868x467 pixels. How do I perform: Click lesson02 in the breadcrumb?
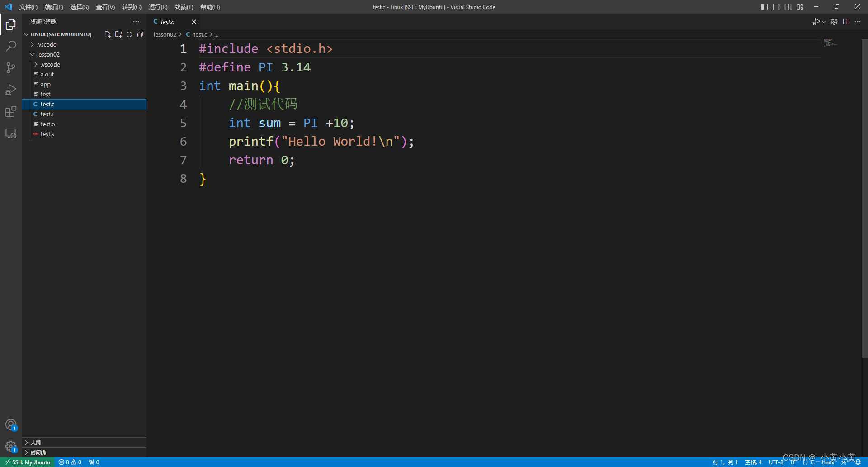(165, 34)
